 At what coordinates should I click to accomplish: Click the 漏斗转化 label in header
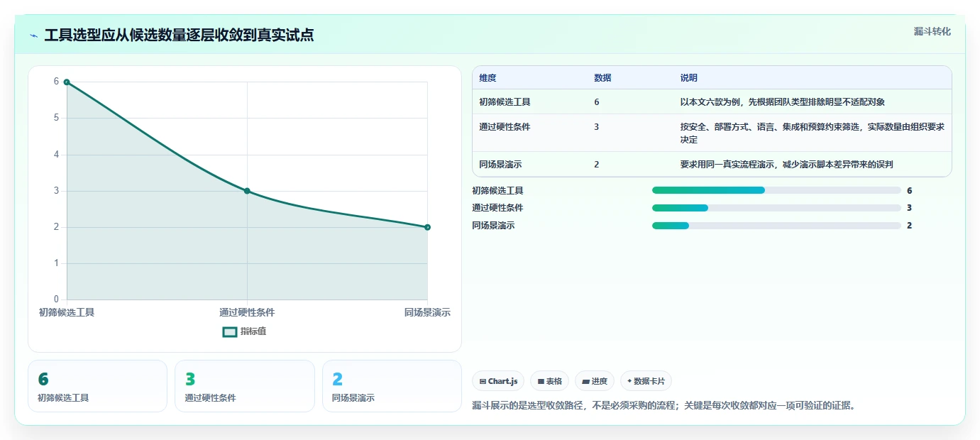point(932,31)
